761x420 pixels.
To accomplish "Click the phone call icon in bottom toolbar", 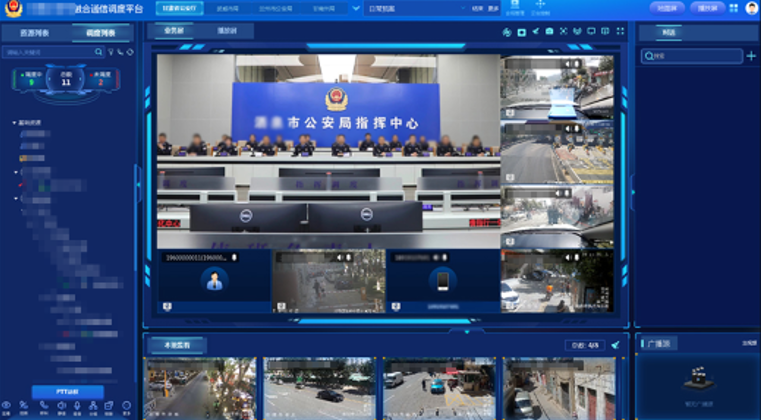I will point(44,406).
